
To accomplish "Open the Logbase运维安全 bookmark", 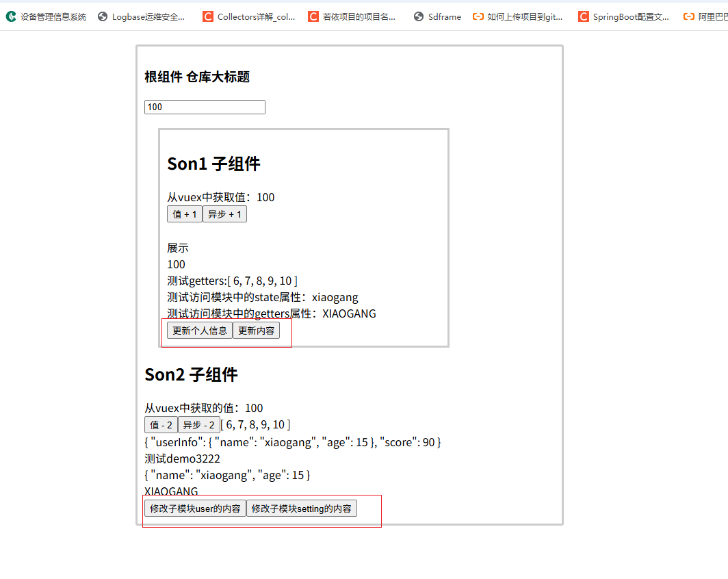I will tap(141, 16).
